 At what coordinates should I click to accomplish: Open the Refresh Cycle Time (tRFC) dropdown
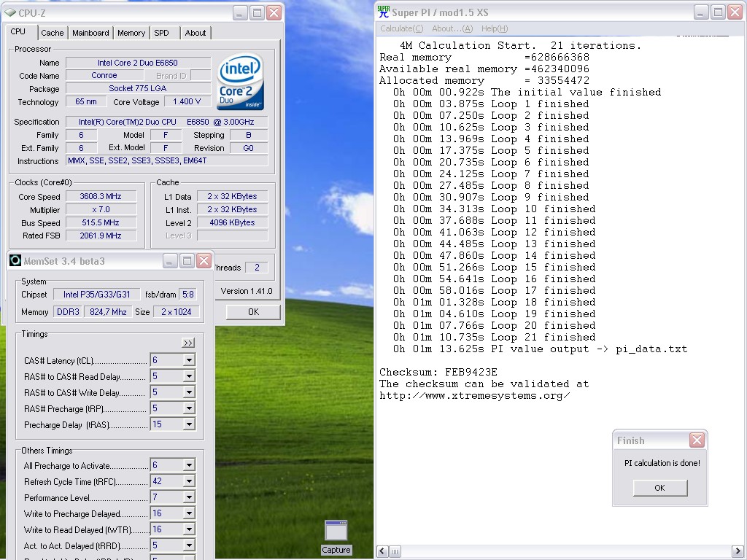tap(189, 481)
